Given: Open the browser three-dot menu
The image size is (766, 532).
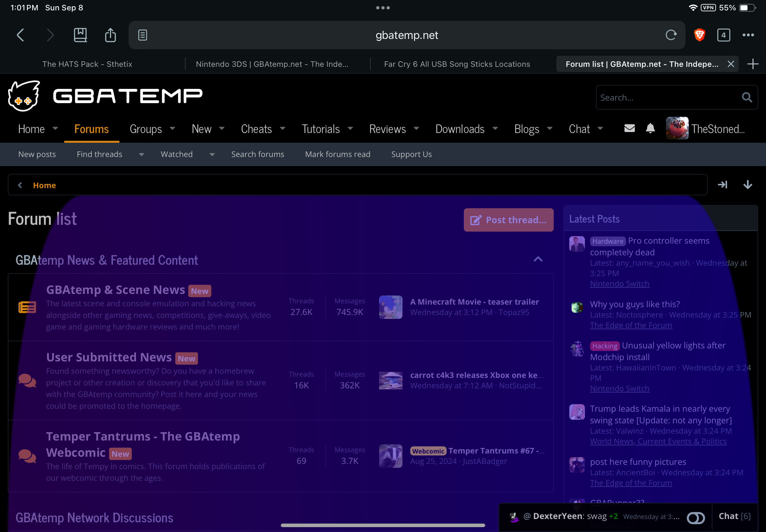Looking at the screenshot, I should (748, 35).
